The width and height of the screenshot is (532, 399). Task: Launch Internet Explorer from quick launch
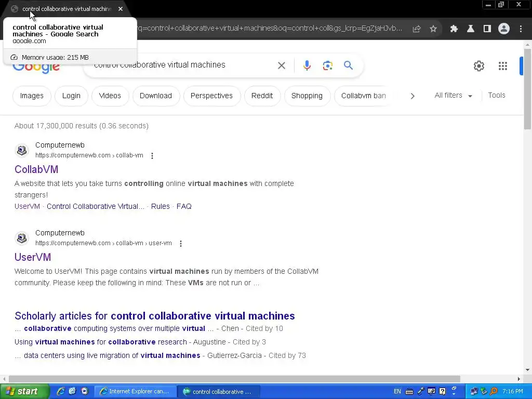[x=60, y=391]
